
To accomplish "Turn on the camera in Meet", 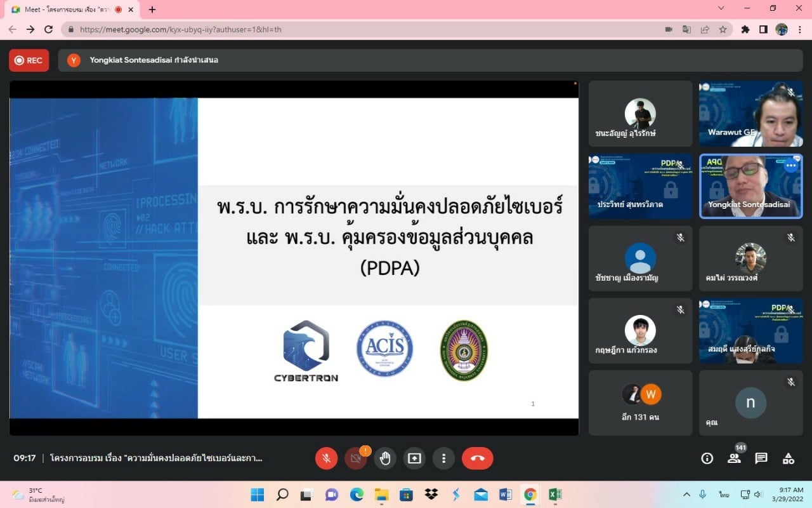I will [356, 458].
